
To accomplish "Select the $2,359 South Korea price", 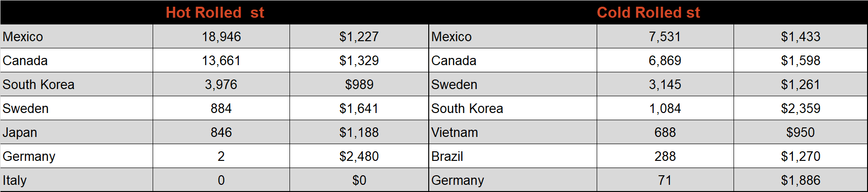I will point(801,108).
